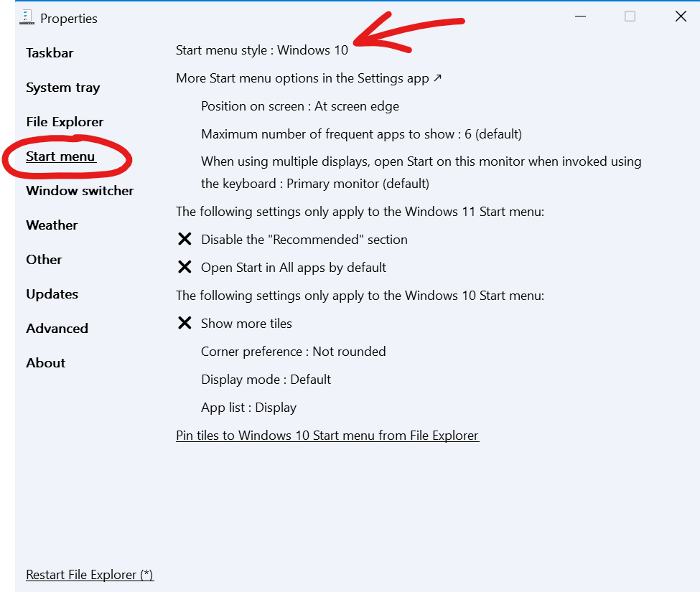Viewport: 700px width, 592px height.
Task: Click the external arrow icon after Settings app
Action: coord(437,77)
